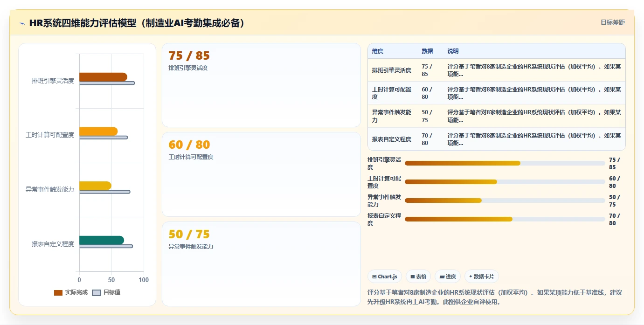Click the 异常事件触发能力 progress bar
This screenshot has width=644, height=325.
[x=505, y=201]
